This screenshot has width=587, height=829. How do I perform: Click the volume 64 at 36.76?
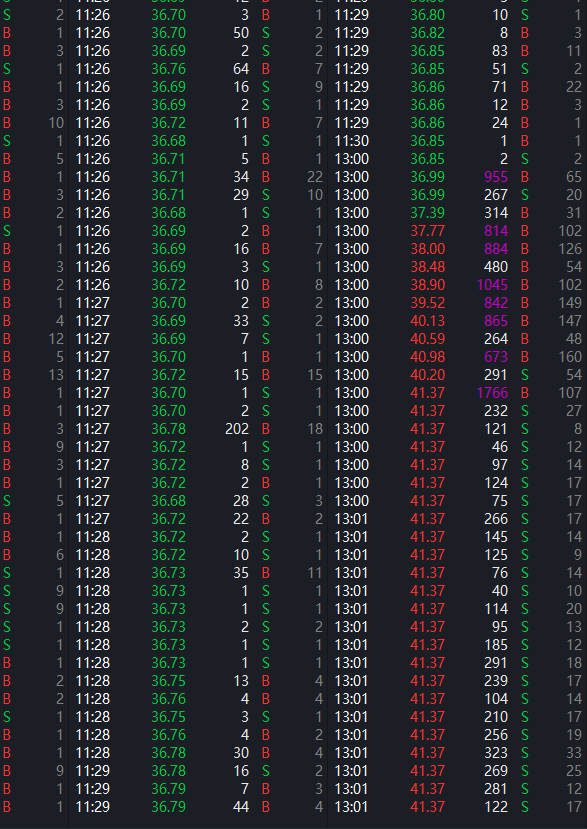coord(241,69)
